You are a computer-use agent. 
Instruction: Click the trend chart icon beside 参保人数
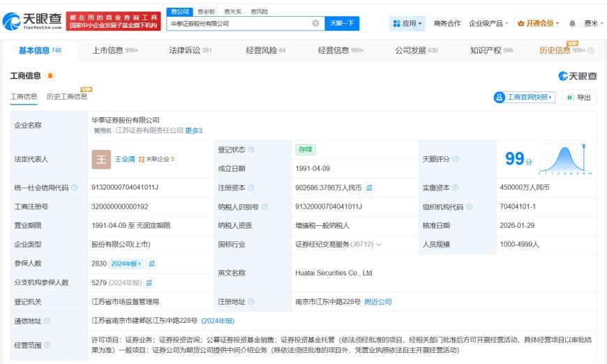(x=151, y=264)
